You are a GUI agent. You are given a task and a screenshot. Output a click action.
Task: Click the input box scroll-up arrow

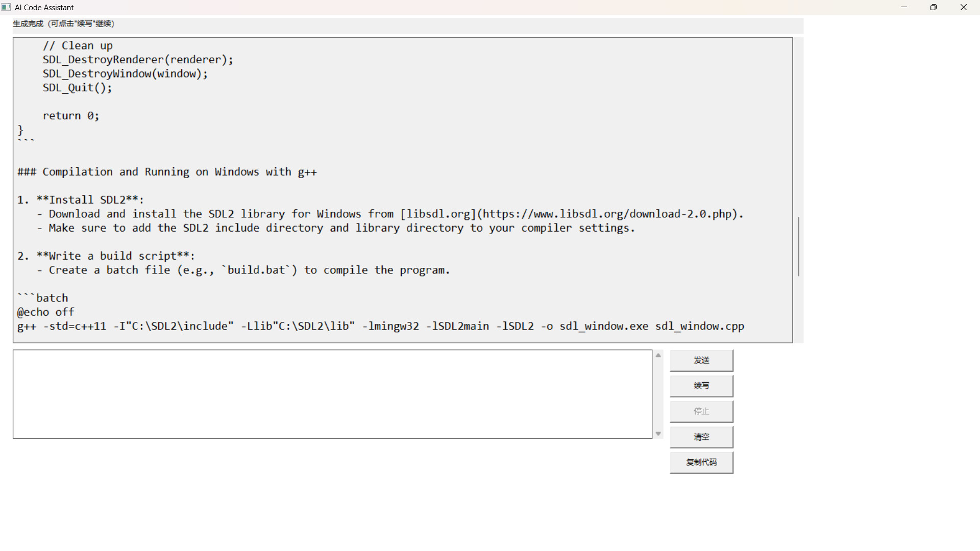coord(658,355)
